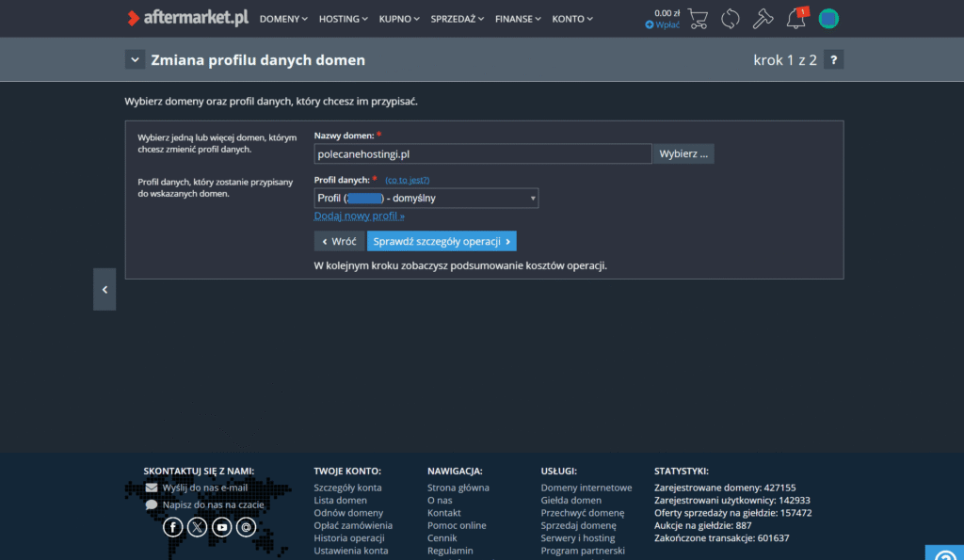Open notifications bell with red badge
This screenshot has width=964, height=560.
point(796,18)
